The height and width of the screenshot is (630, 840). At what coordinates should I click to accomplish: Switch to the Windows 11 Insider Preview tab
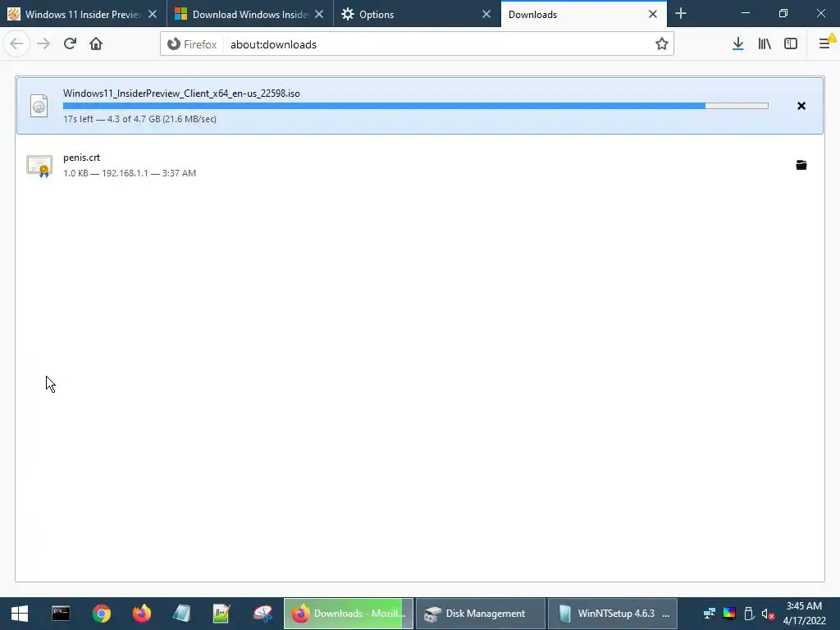point(83,14)
